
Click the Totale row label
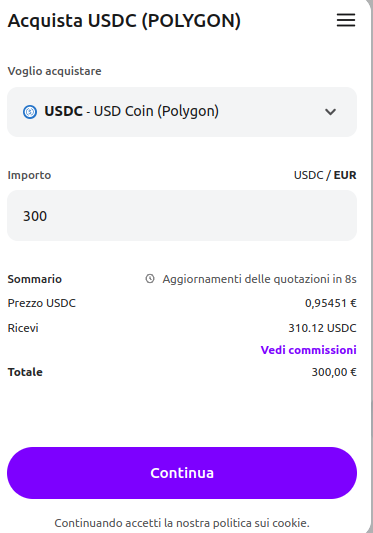25,372
